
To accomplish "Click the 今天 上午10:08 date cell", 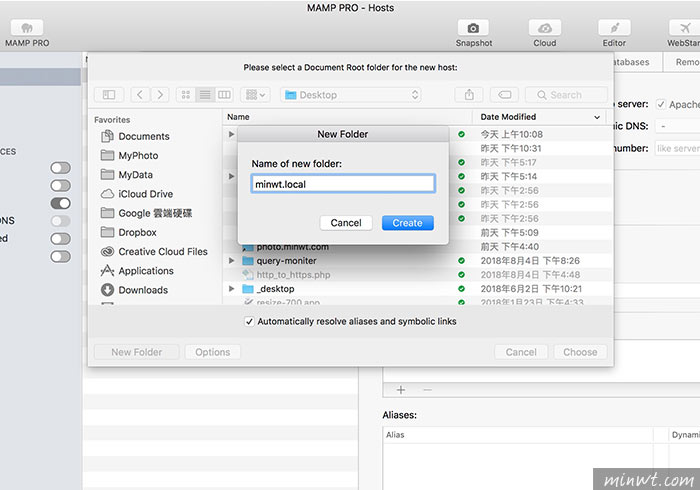I will tap(512, 134).
